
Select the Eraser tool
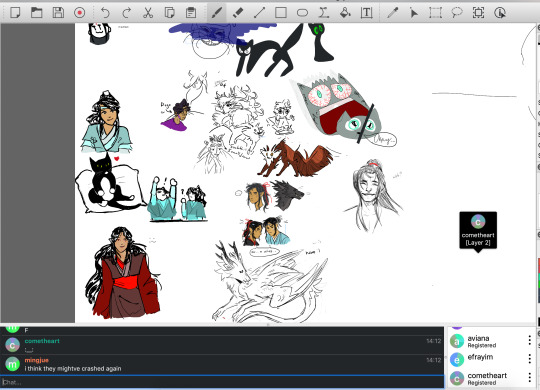pos(238,13)
